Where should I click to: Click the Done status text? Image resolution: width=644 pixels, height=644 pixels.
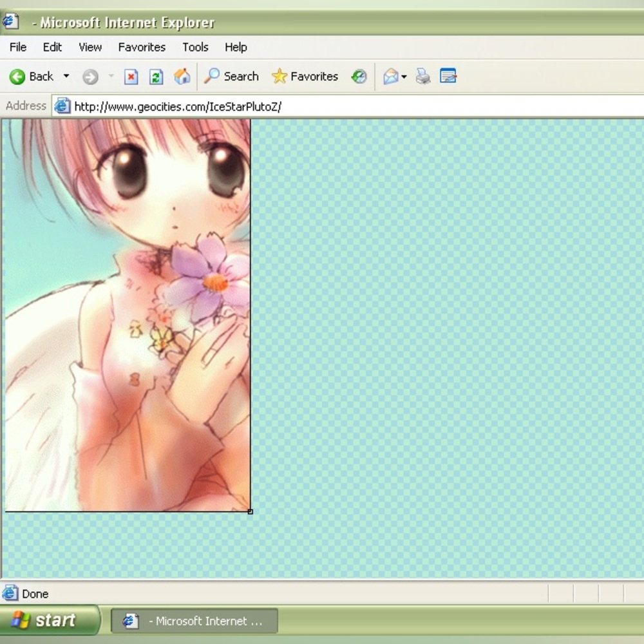[35, 594]
